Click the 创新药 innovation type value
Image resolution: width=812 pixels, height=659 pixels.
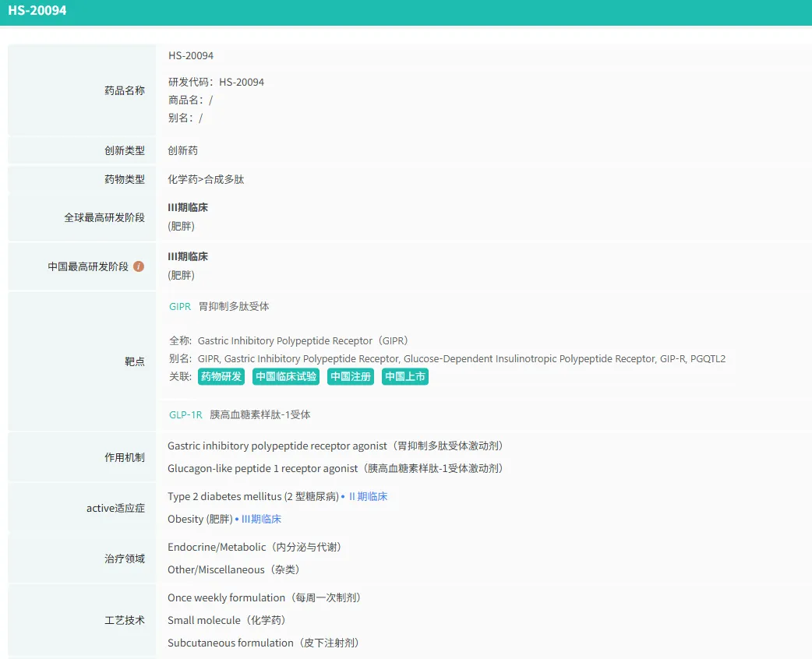tap(183, 151)
